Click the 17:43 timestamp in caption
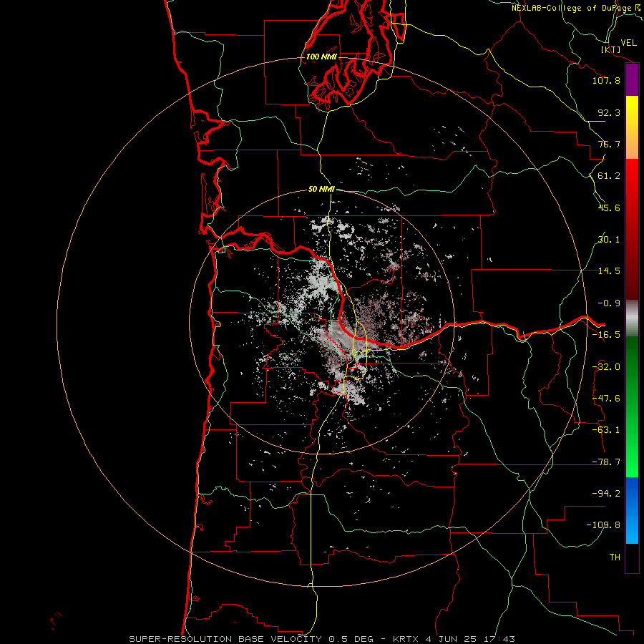 coord(499,639)
